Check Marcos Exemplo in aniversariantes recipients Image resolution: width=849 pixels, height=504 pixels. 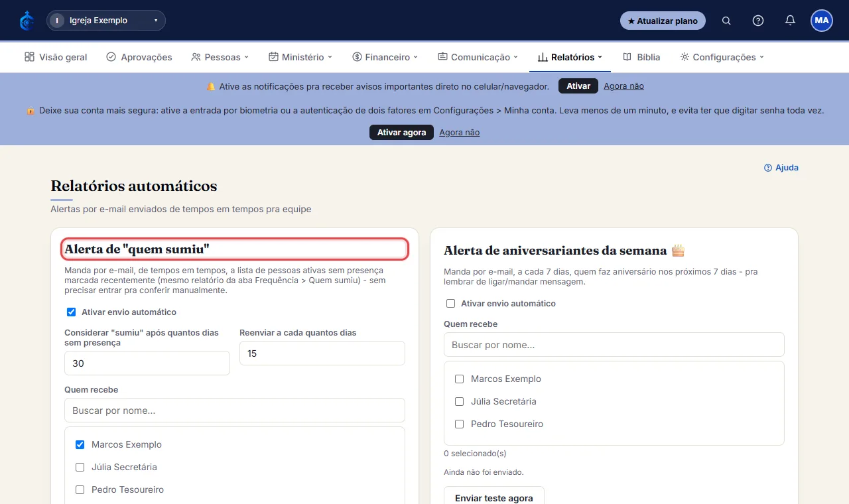459,379
